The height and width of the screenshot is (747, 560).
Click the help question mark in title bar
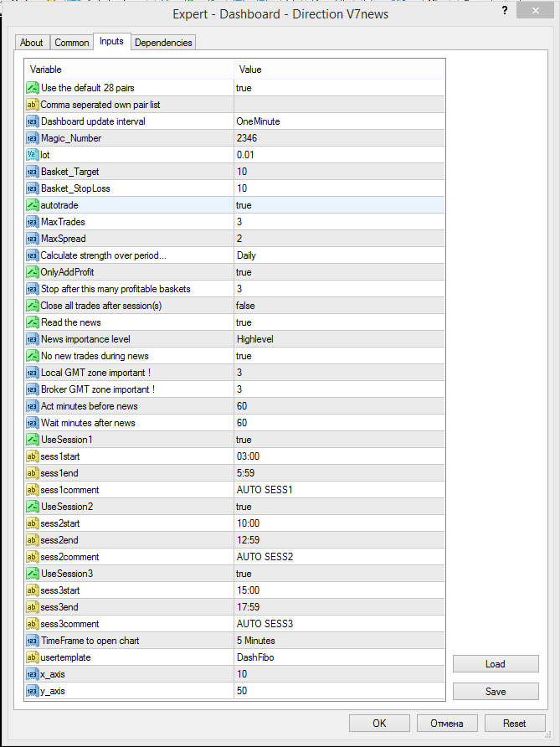pyautogui.click(x=506, y=12)
